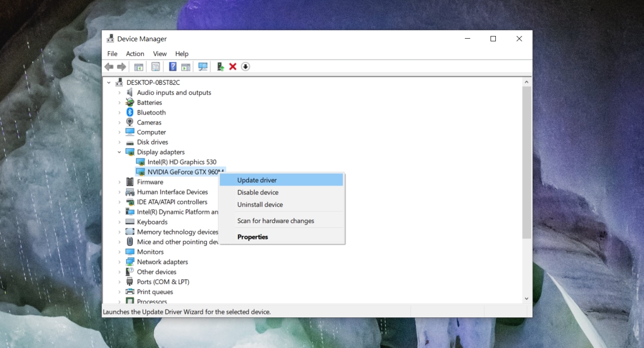The height and width of the screenshot is (348, 644).
Task: Expand the Batteries chevron
Action: click(120, 103)
